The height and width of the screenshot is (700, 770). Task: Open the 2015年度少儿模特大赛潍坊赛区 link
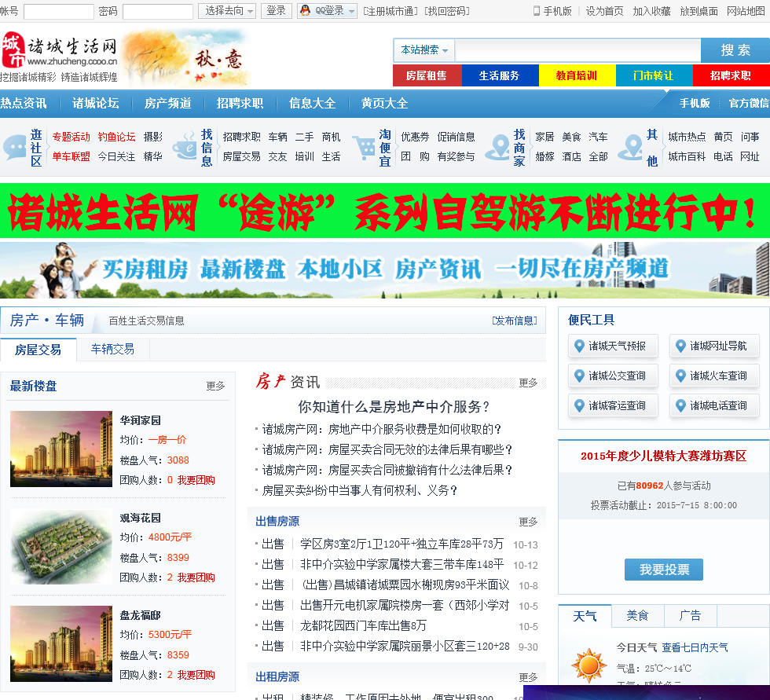[x=663, y=456]
